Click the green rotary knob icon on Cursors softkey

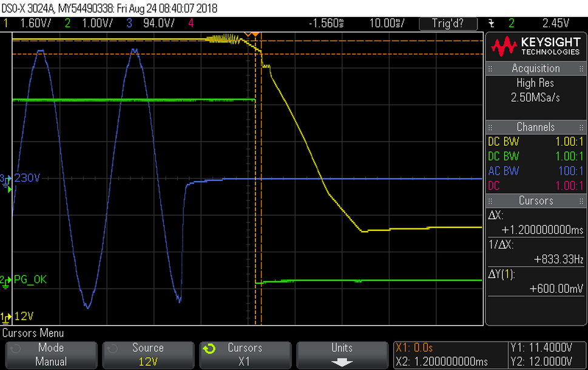(x=209, y=349)
